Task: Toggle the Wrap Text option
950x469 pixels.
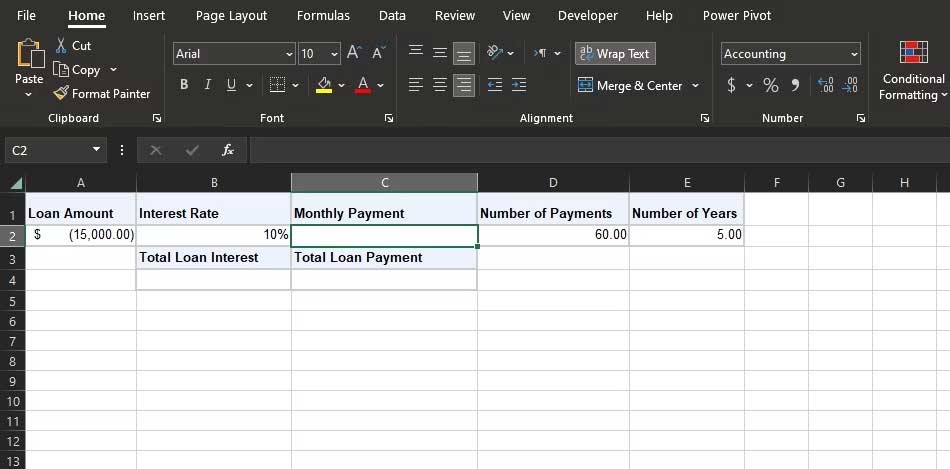Action: (x=615, y=54)
